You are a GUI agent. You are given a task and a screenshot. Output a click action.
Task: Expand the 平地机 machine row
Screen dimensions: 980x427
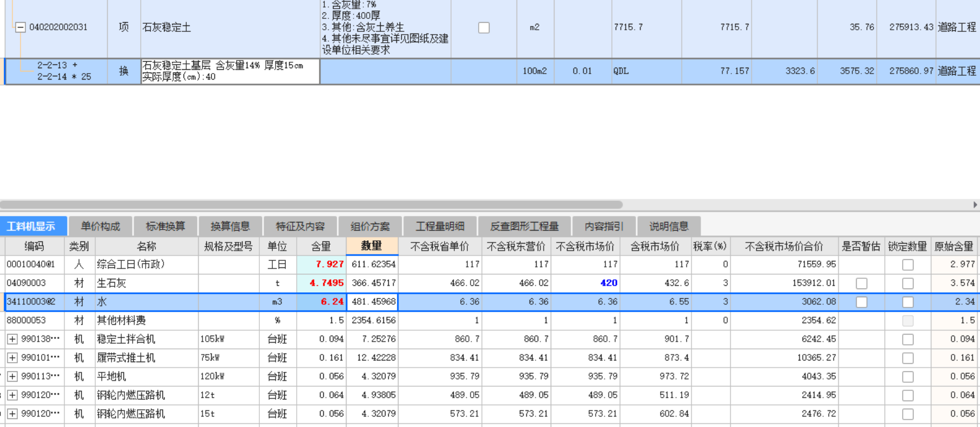[x=12, y=377]
